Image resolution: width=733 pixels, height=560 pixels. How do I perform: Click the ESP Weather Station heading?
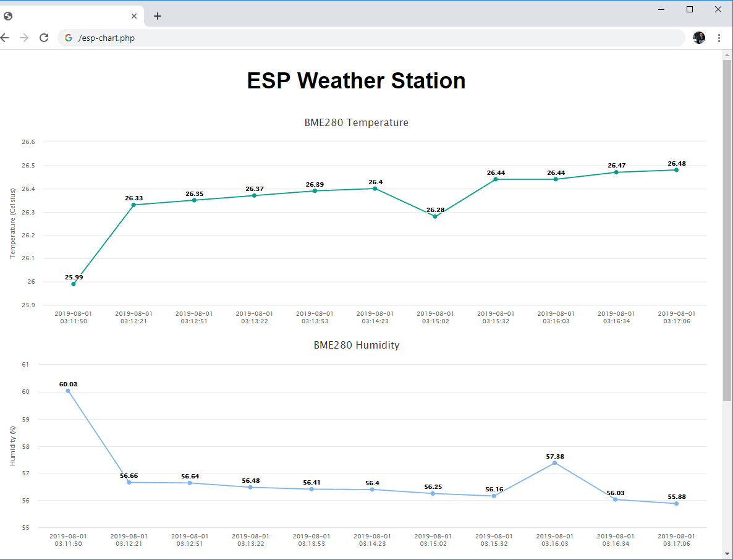[x=357, y=80]
